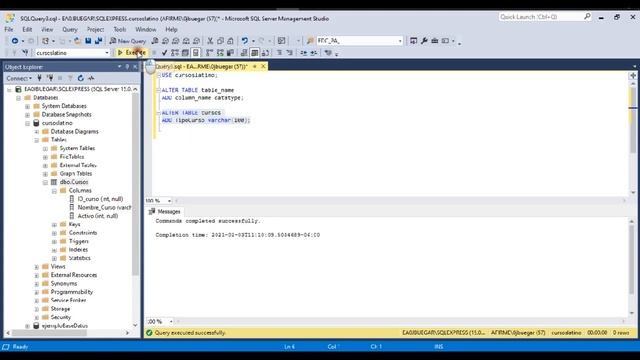Viewport: 640px width, 360px height.
Task: Click the Quick Launch search magnifier icon
Action: (587, 17)
